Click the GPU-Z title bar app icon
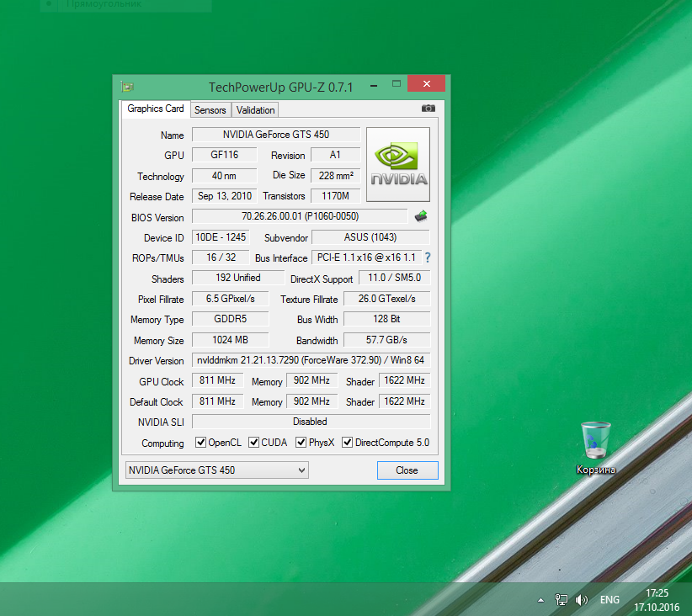Viewport: 692px width, 616px height. tap(127, 87)
